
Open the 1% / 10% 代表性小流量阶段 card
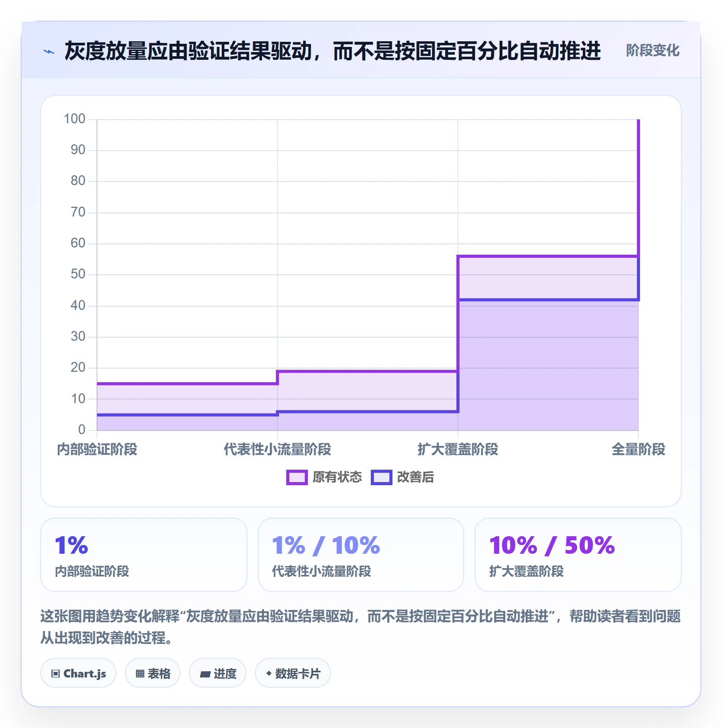coord(361,555)
